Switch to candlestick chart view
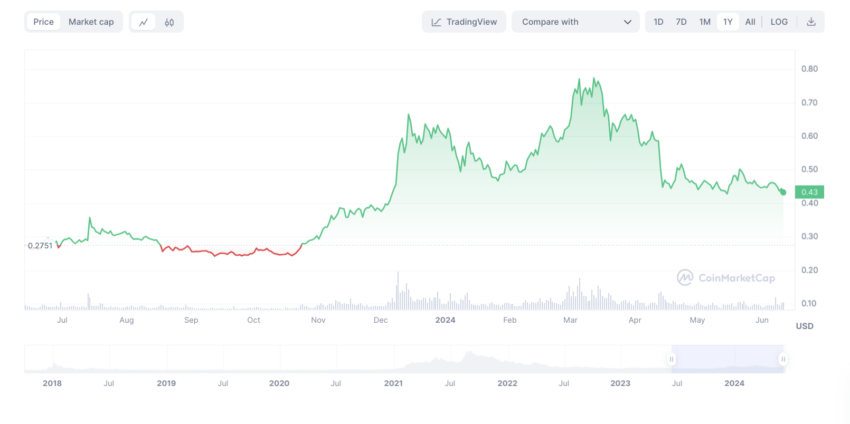850x424 pixels. [x=170, y=22]
